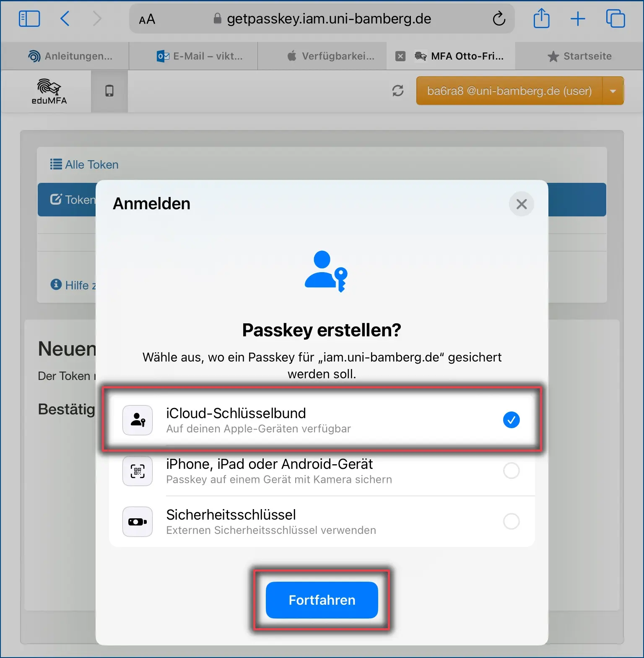Viewport: 644px width, 658px height.
Task: Open the AA page settings menu
Action: point(147,19)
